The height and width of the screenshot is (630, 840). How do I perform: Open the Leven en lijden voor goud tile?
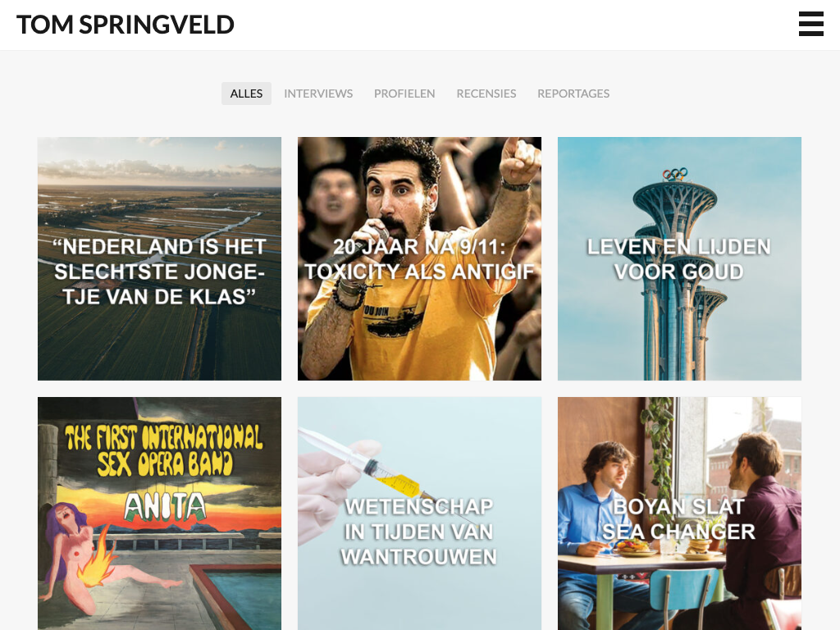point(679,258)
